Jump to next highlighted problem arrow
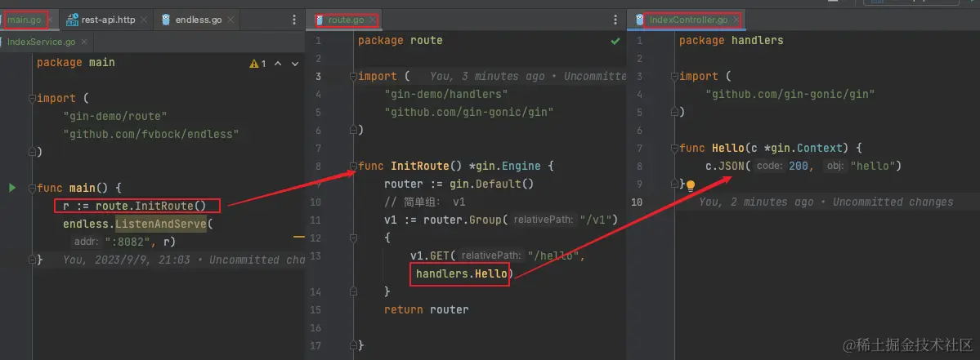This screenshot has height=360, width=980. click(295, 64)
